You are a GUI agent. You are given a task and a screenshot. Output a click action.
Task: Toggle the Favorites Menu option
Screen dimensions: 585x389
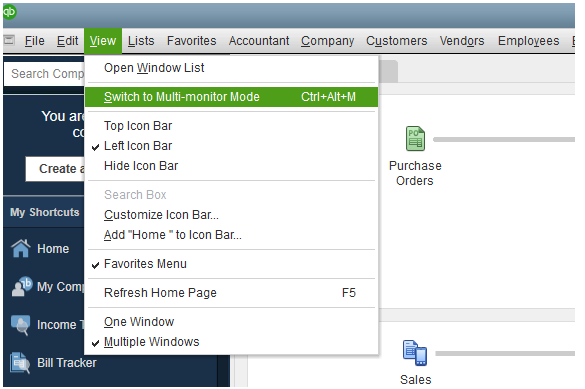point(231,264)
